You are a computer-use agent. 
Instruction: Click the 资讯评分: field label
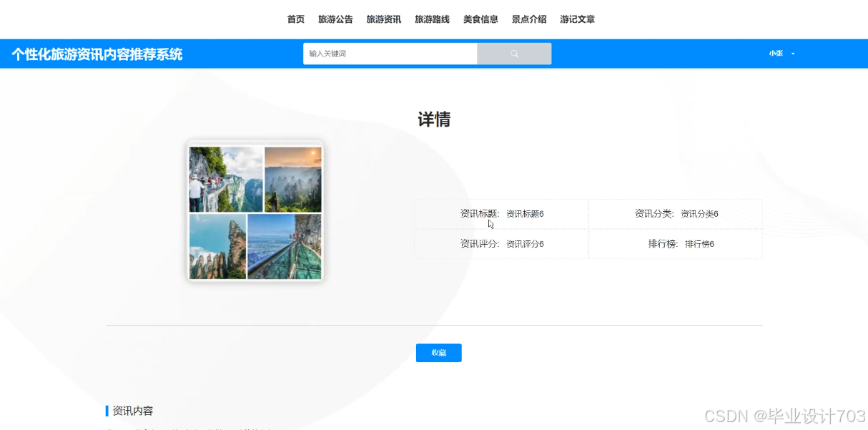click(x=480, y=244)
